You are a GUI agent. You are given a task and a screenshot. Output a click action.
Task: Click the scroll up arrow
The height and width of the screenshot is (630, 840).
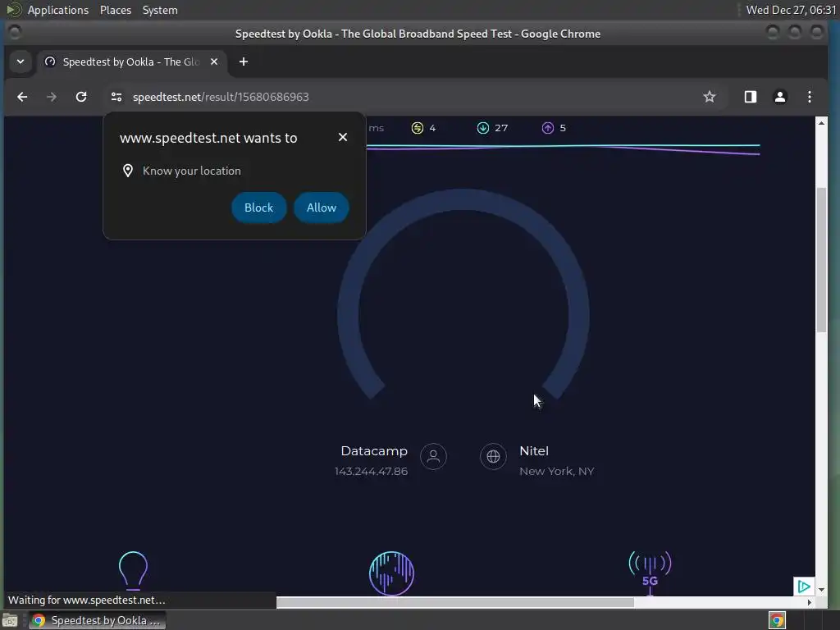821,123
